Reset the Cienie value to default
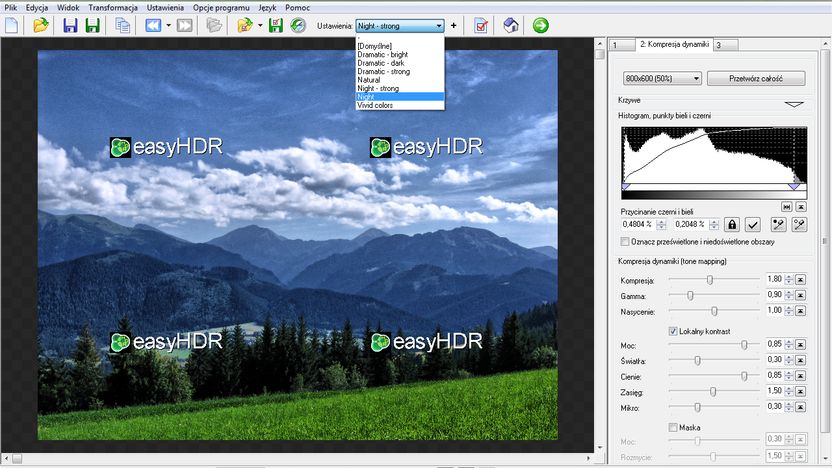The height and width of the screenshot is (468, 832). coord(801,376)
